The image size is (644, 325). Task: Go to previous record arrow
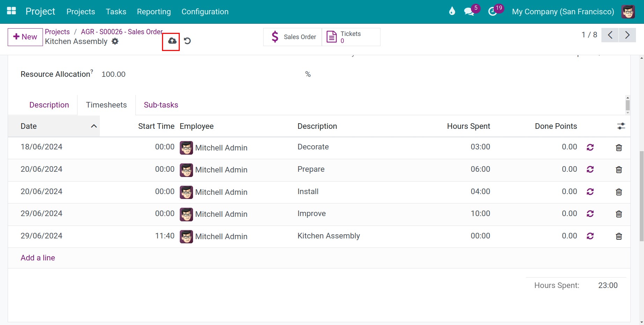click(x=610, y=35)
